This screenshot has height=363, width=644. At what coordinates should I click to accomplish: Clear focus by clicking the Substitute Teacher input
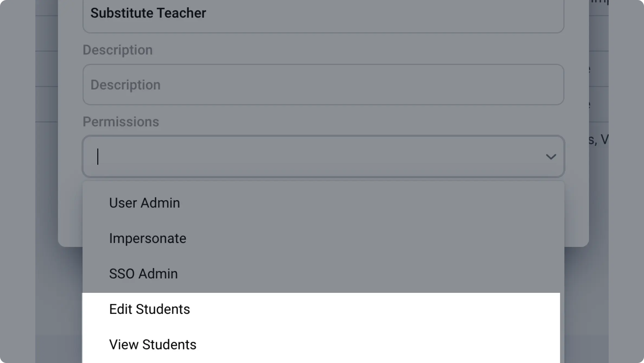coord(299,13)
